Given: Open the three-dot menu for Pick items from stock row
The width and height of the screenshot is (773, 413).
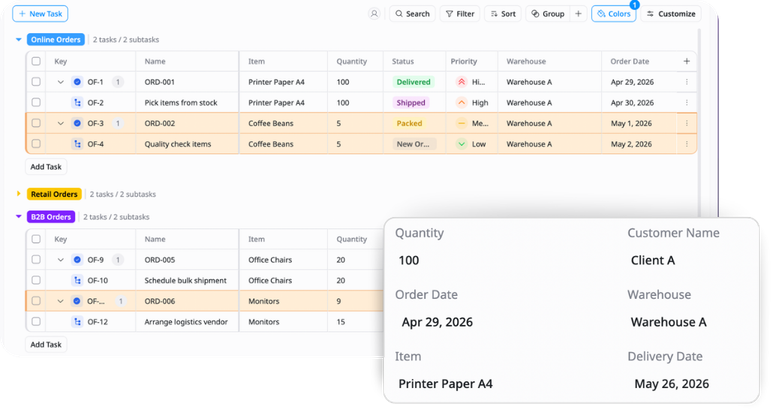Looking at the screenshot, I should point(687,103).
